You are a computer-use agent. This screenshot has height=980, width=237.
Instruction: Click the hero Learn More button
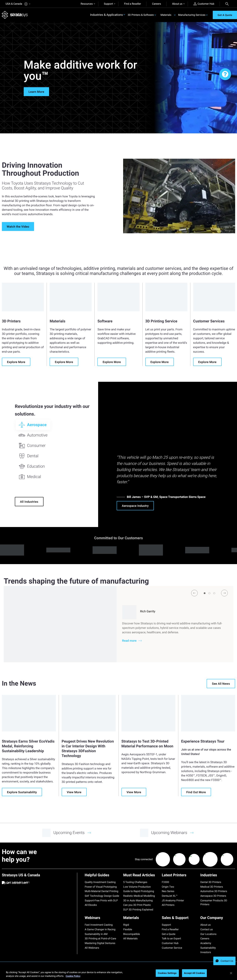pyautogui.click(x=36, y=92)
